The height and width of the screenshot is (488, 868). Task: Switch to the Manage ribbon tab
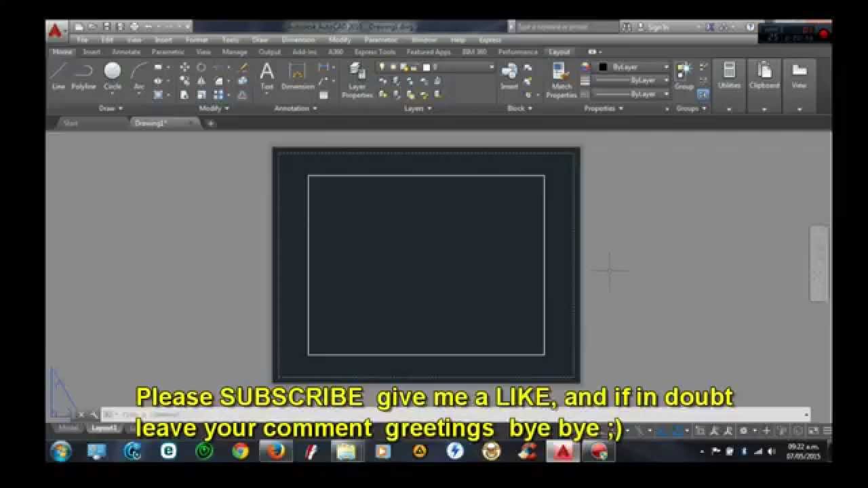coord(235,52)
